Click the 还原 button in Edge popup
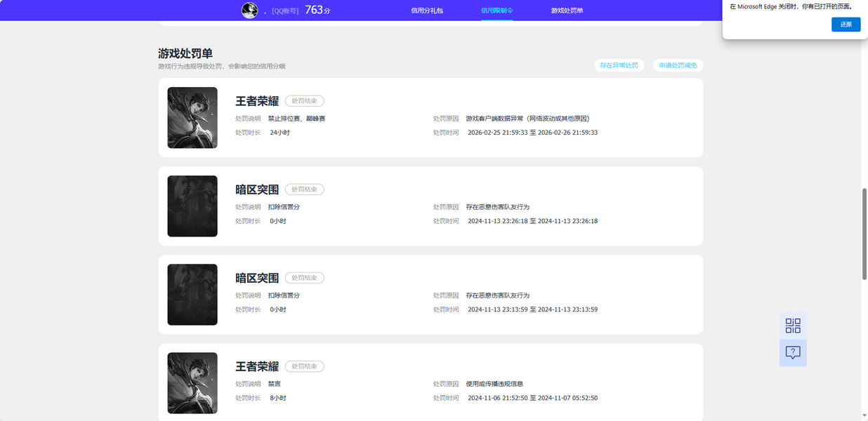Image resolution: width=868 pixels, height=421 pixels. 846,25
